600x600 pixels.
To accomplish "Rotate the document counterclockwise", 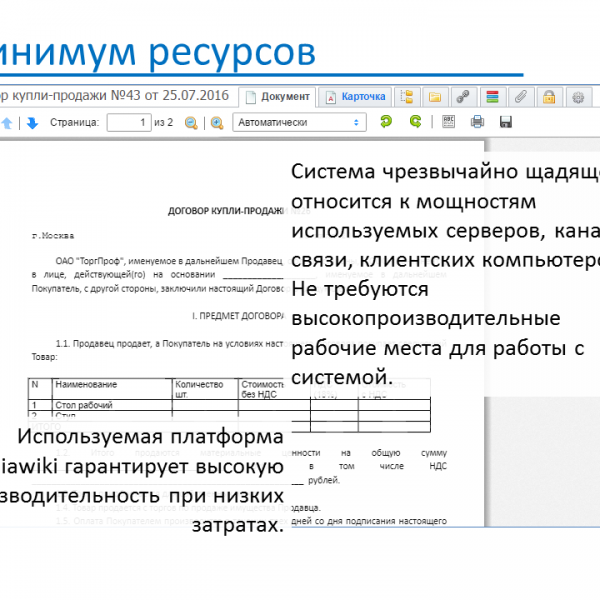I will (386, 122).
